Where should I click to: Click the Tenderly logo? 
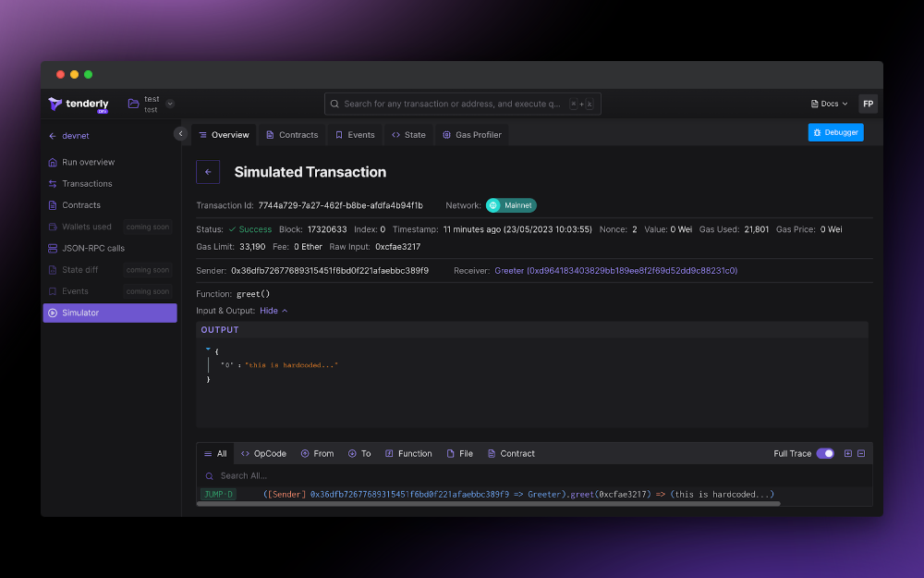click(x=79, y=104)
